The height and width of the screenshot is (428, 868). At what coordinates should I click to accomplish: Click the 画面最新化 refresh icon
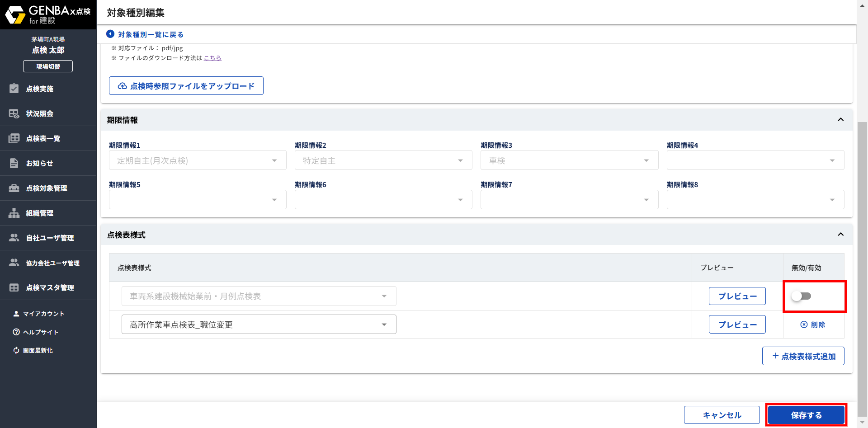[16, 350]
